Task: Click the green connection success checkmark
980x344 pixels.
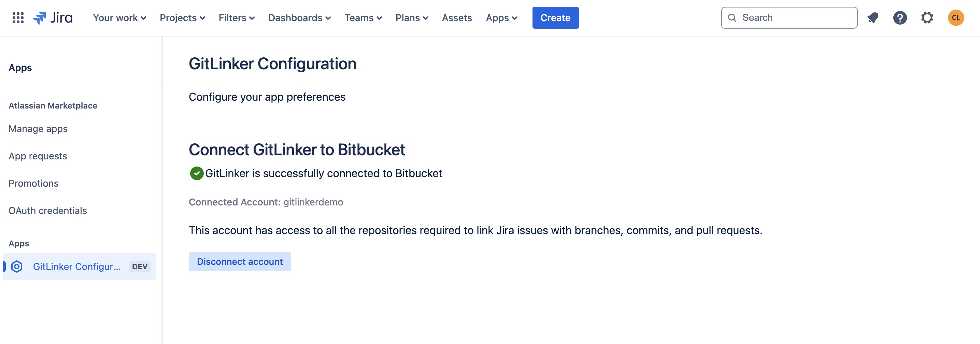Action: point(197,173)
